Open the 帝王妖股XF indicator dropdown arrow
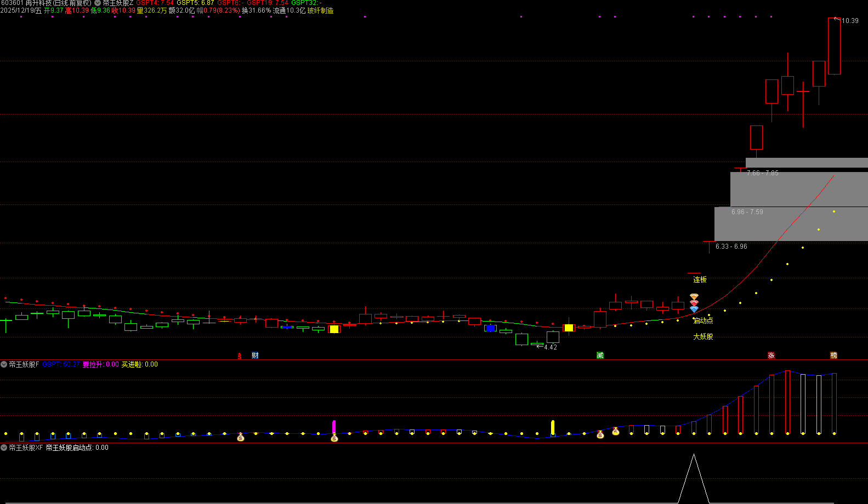Viewport: 868px width, 504px height. pyautogui.click(x=4, y=448)
